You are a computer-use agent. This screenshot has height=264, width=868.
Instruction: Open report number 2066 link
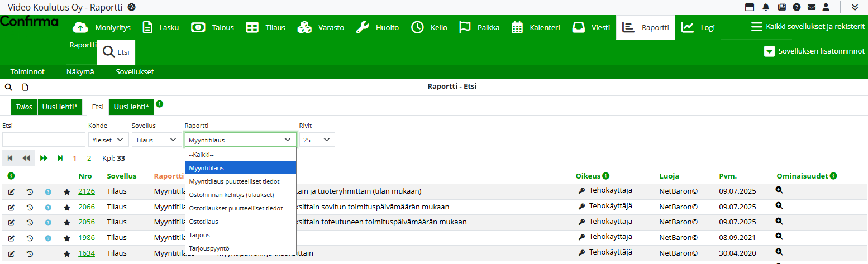pyautogui.click(x=87, y=207)
